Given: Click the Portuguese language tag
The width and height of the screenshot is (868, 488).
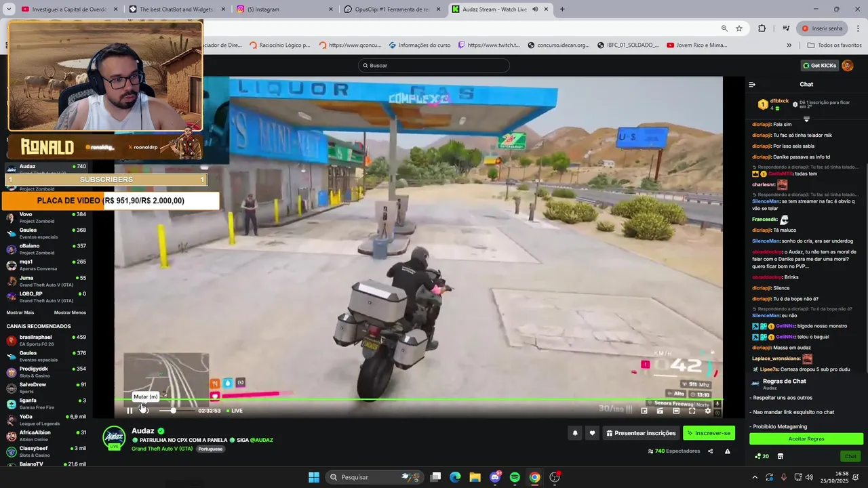Looking at the screenshot, I should tap(210, 449).
